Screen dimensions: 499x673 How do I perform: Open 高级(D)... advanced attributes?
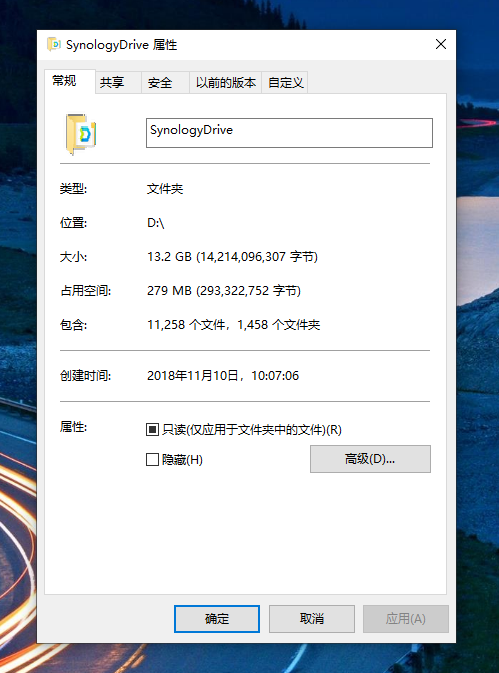pos(370,459)
